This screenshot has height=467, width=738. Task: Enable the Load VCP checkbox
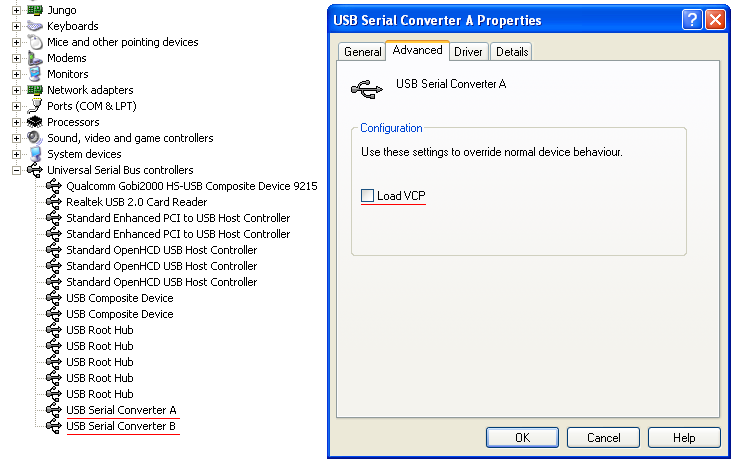[368, 196]
